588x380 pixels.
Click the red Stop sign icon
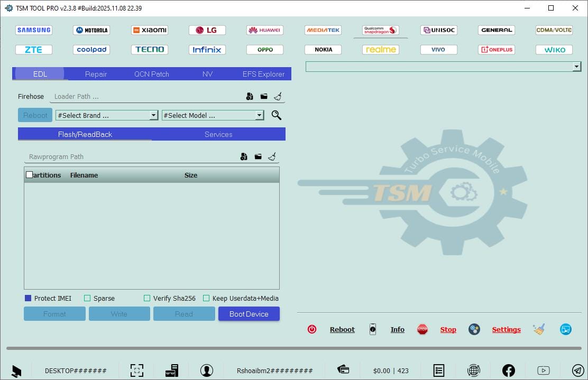(x=422, y=329)
